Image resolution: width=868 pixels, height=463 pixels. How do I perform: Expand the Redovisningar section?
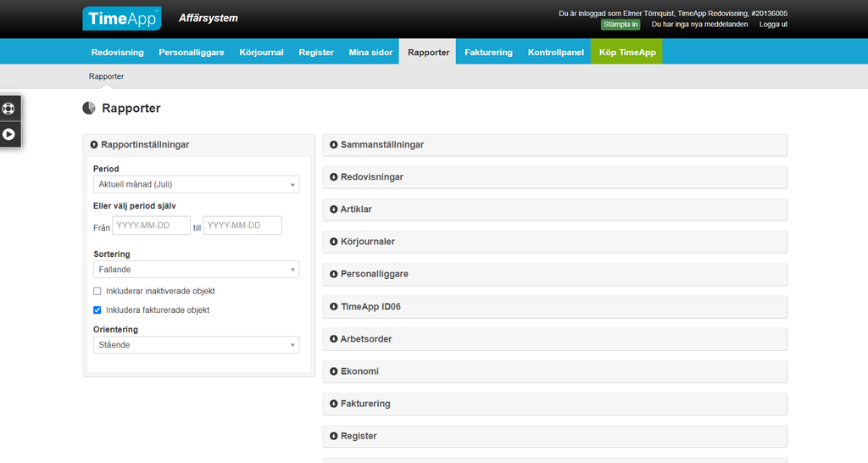point(372,177)
